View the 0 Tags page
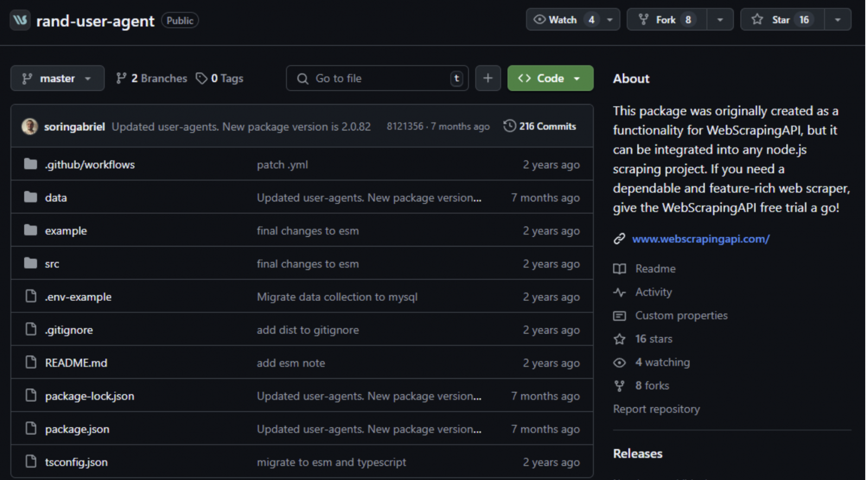The image size is (868, 480). (220, 78)
